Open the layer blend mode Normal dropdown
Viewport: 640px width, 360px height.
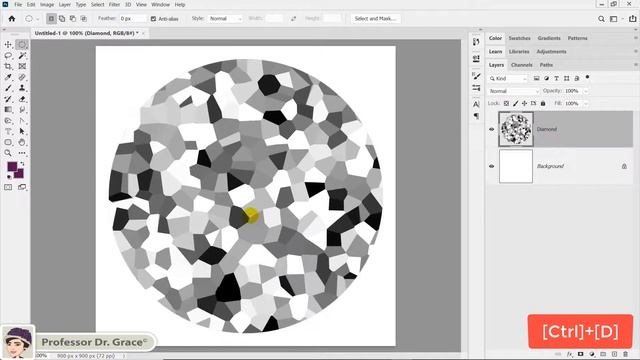513,91
